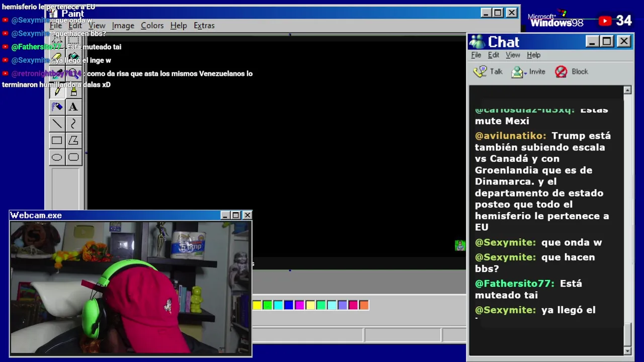Maximize the Chat window
This screenshot has height=362, width=644.
(607, 41)
